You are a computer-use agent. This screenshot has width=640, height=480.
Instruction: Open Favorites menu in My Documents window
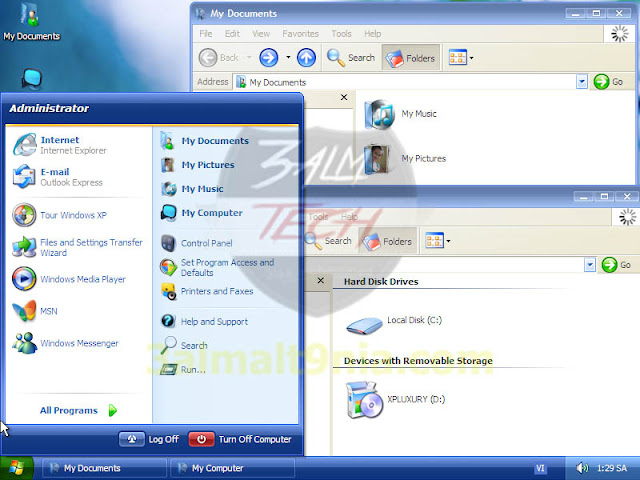click(300, 34)
